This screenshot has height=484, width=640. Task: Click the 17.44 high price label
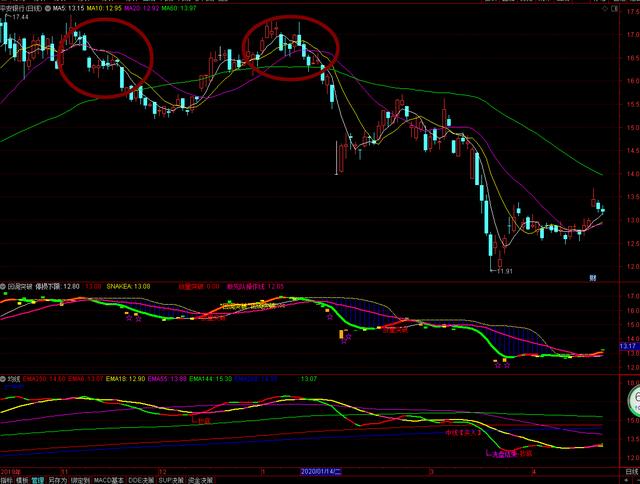pos(20,17)
